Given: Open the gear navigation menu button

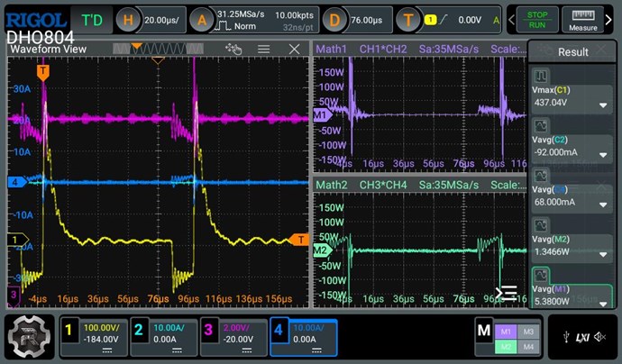Looking at the screenshot, I should pyautogui.click(x=30, y=337).
